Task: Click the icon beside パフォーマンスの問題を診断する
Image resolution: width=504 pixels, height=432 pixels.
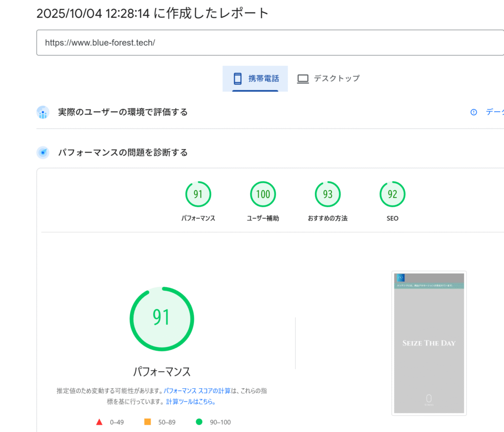Action: coord(43,153)
